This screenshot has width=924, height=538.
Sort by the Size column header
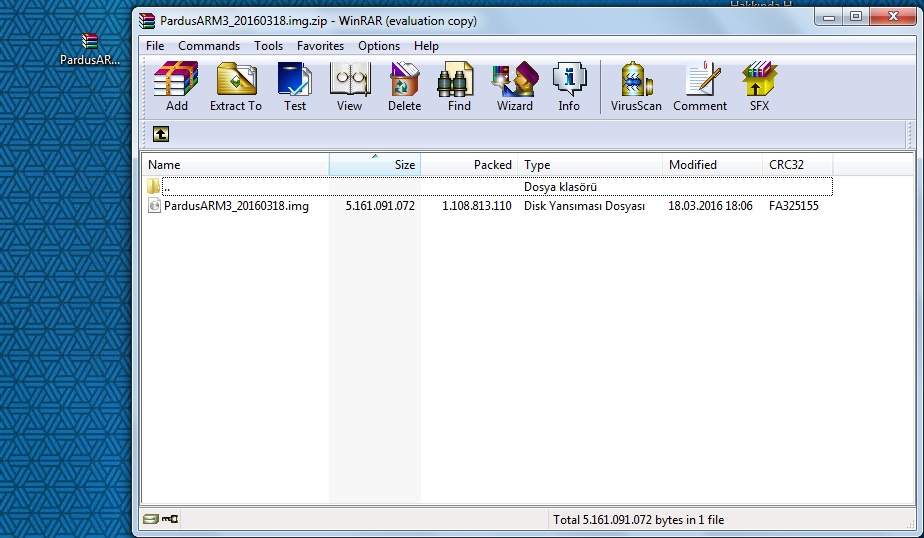tap(375, 165)
